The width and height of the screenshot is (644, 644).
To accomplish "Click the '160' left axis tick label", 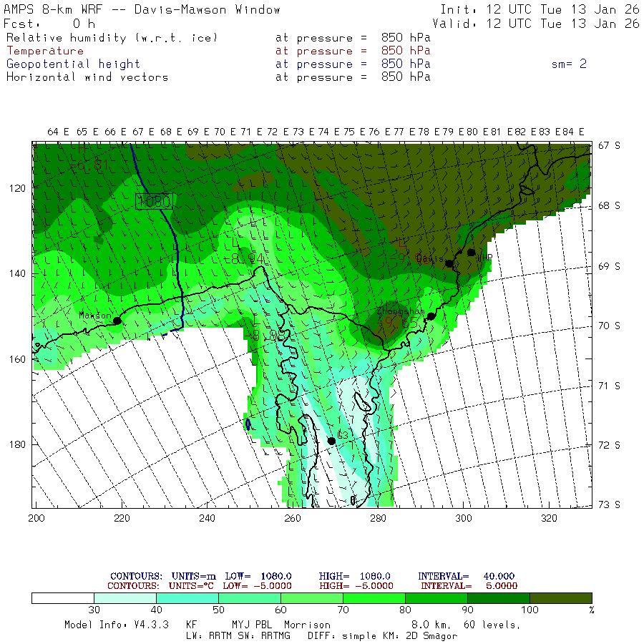I will coord(17,359).
